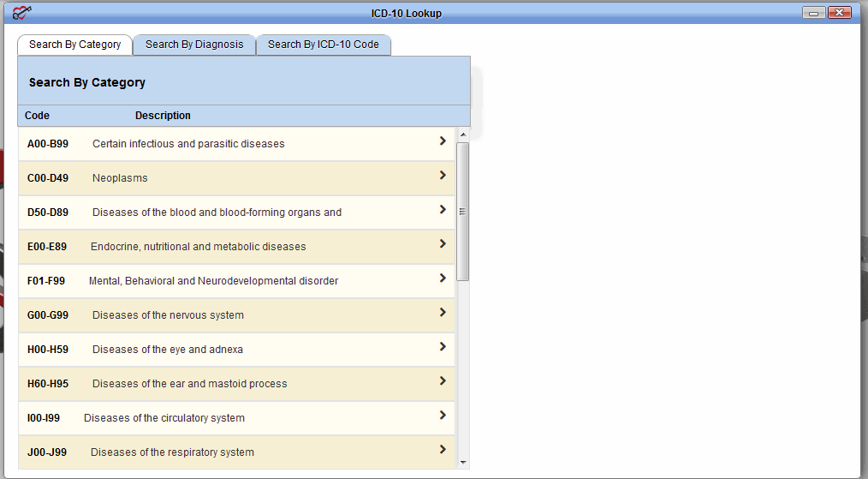Click the app logo icon in title bar
The height and width of the screenshot is (479, 868).
[x=22, y=12]
